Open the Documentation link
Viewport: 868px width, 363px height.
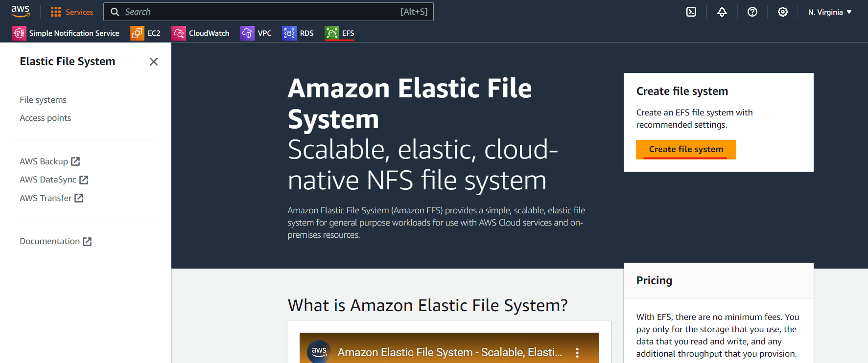50,241
